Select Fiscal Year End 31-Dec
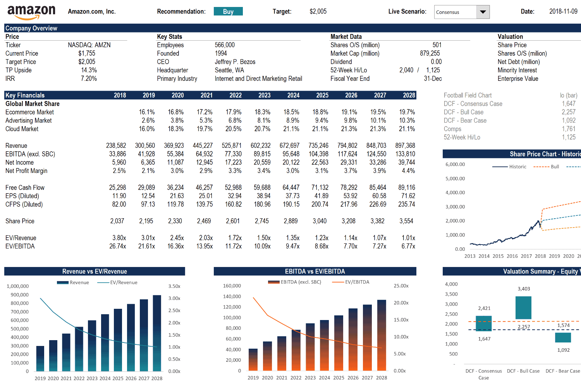The height and width of the screenshot is (392, 581). pos(433,79)
